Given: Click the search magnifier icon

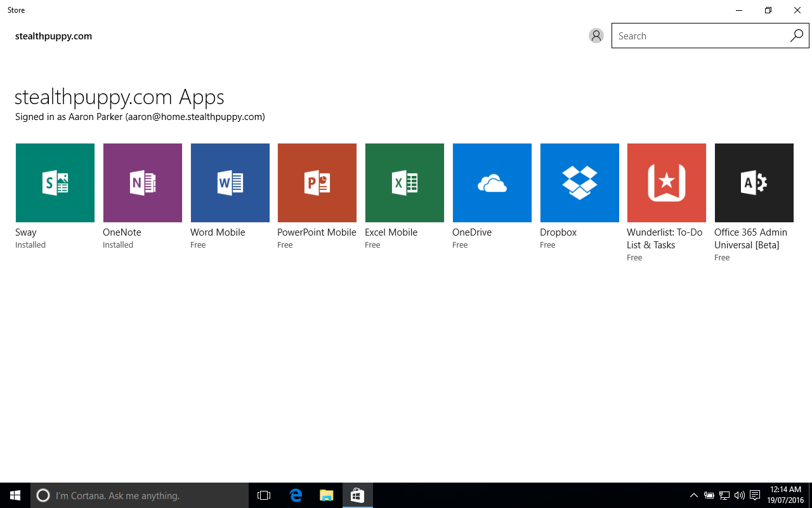Looking at the screenshot, I should click(796, 36).
